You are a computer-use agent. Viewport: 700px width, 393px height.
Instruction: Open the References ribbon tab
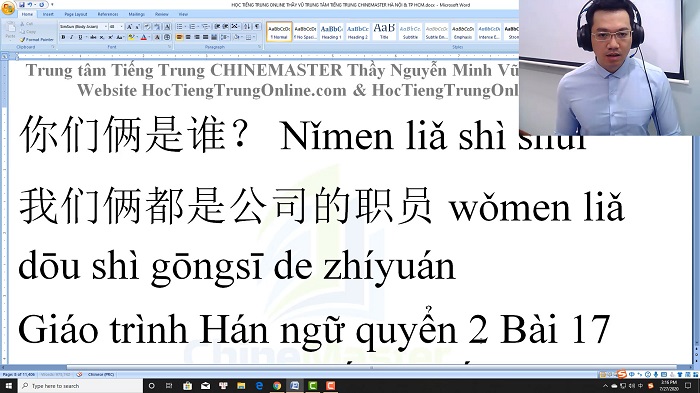click(108, 14)
